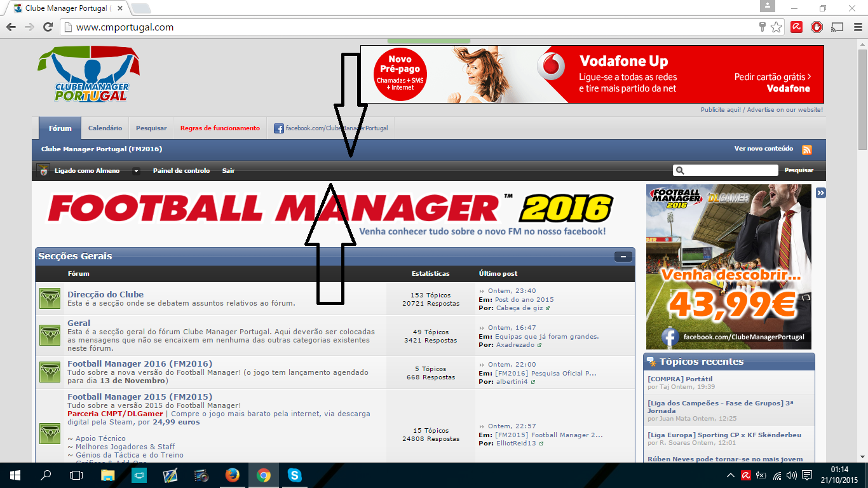Open the Football Manager 2015 (FM2015) forum
This screenshot has width=868, height=488.
140,397
